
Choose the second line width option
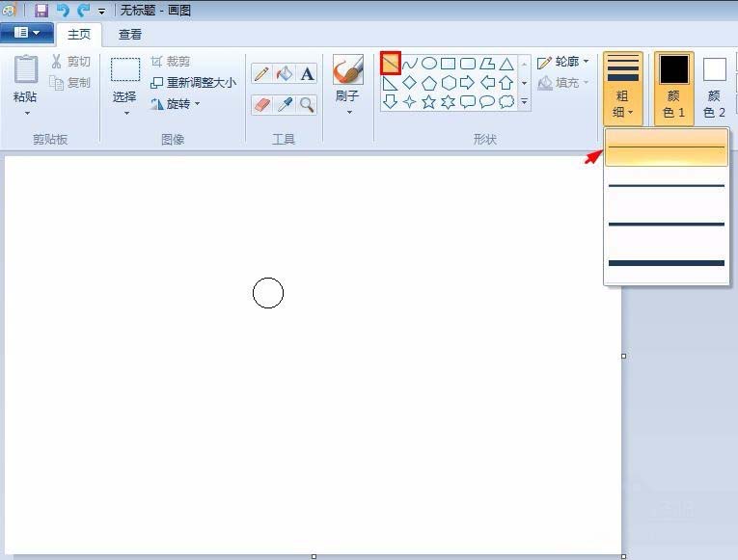pos(667,186)
